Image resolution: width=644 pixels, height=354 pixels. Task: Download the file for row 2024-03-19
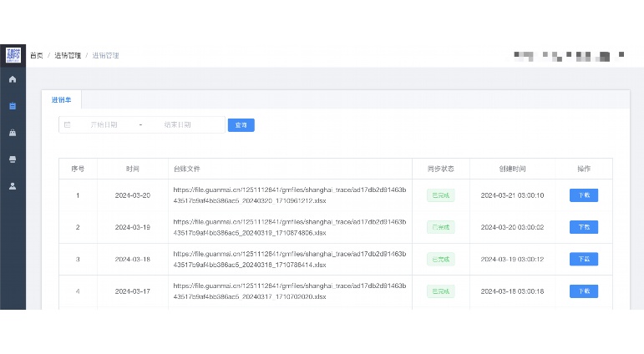pyautogui.click(x=584, y=227)
